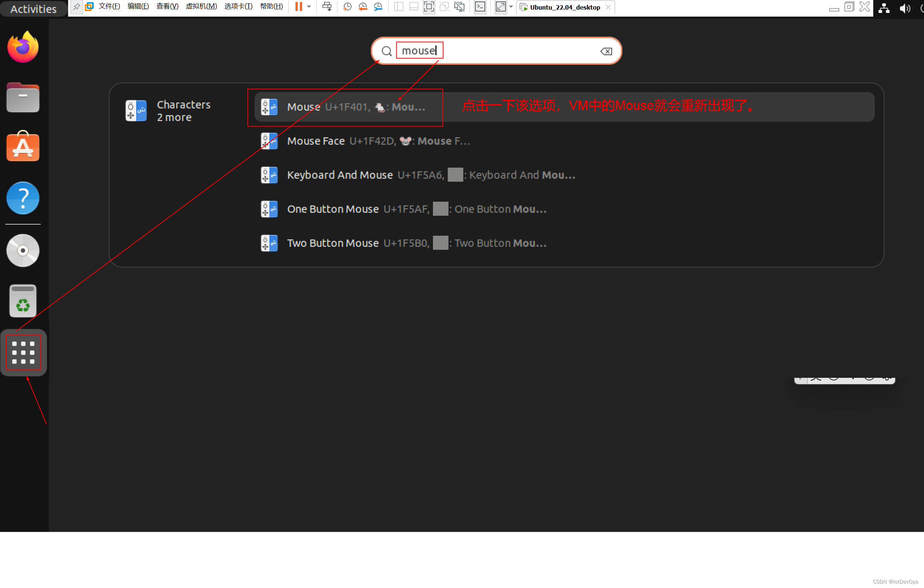Launch Ubuntu Software from the dock
The image size is (924, 588).
[x=23, y=147]
